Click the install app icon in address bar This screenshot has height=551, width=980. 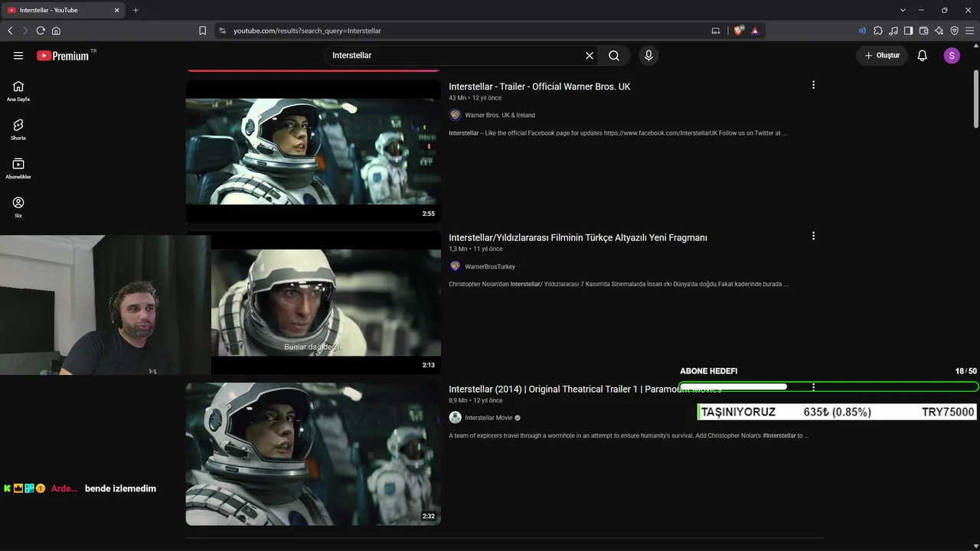click(716, 31)
